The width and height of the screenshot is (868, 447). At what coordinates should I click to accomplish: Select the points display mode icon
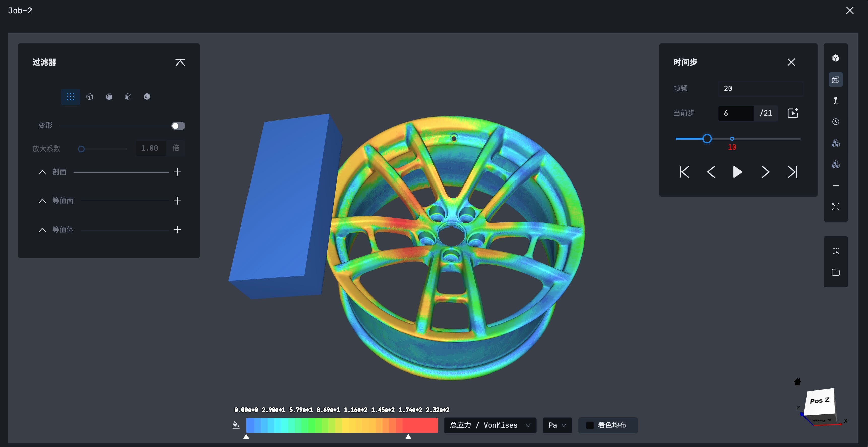point(70,97)
